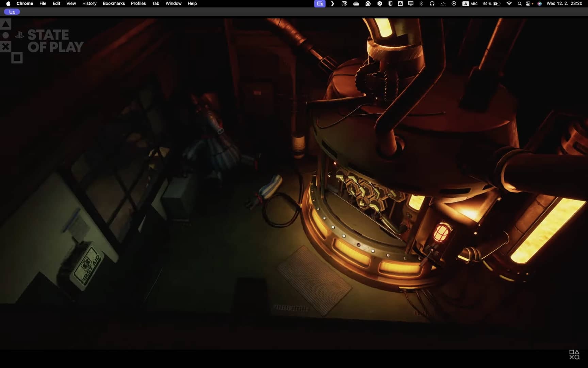Click the keyboard brightness menu bar icon
The width and height of the screenshot is (588, 368).
[443, 3]
